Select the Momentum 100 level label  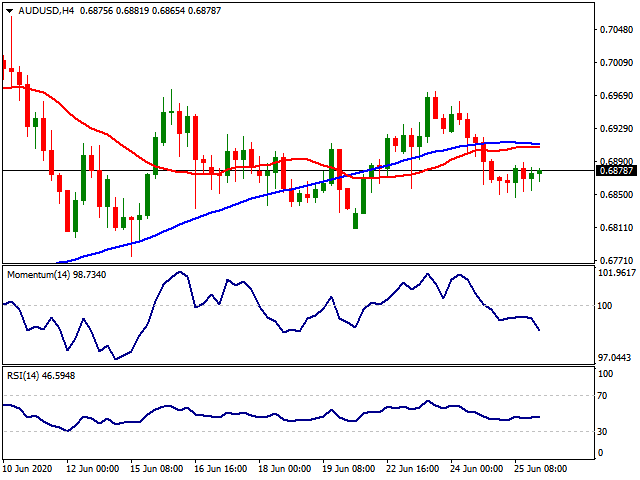tap(604, 306)
